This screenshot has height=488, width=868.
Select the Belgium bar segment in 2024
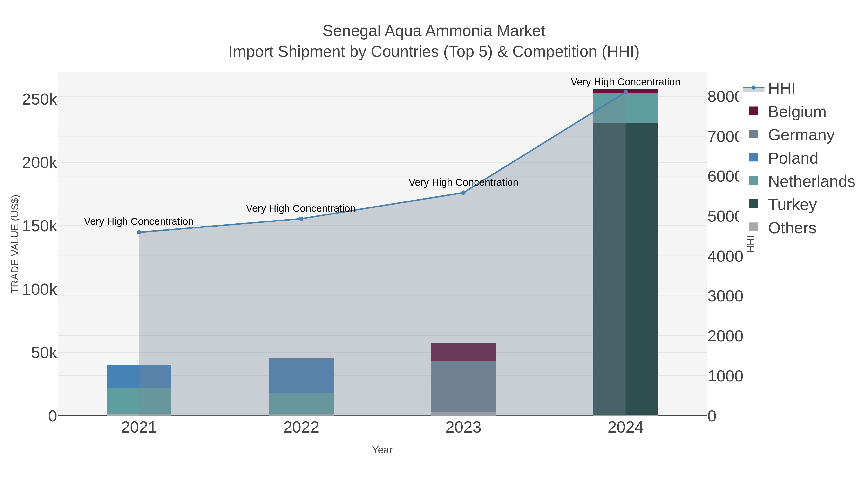coord(625,91)
